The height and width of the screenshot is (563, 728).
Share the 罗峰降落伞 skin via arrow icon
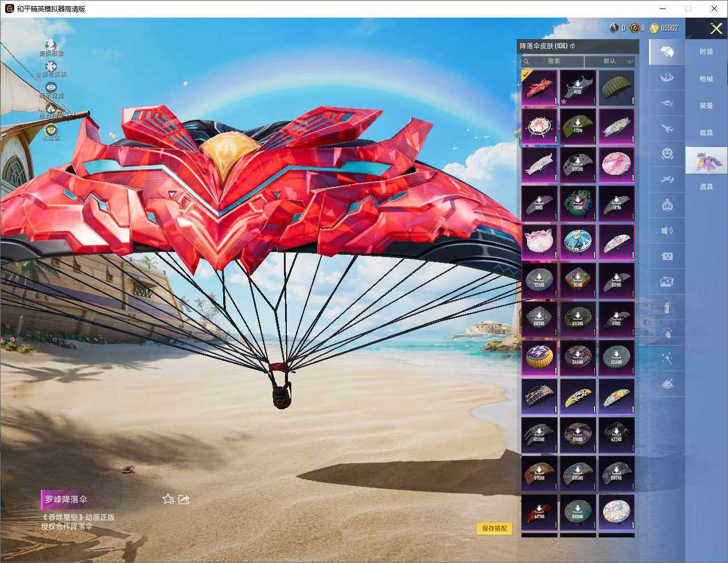(x=183, y=499)
